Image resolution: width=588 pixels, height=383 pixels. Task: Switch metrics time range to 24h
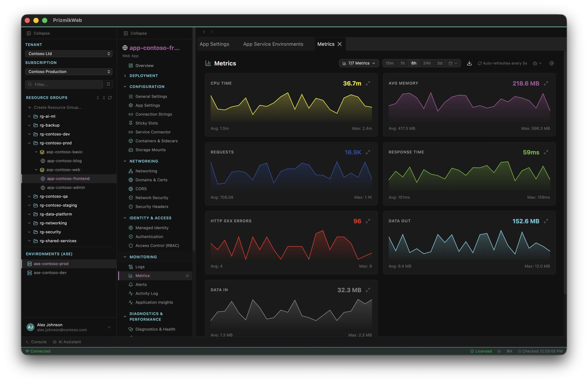tap(427, 63)
